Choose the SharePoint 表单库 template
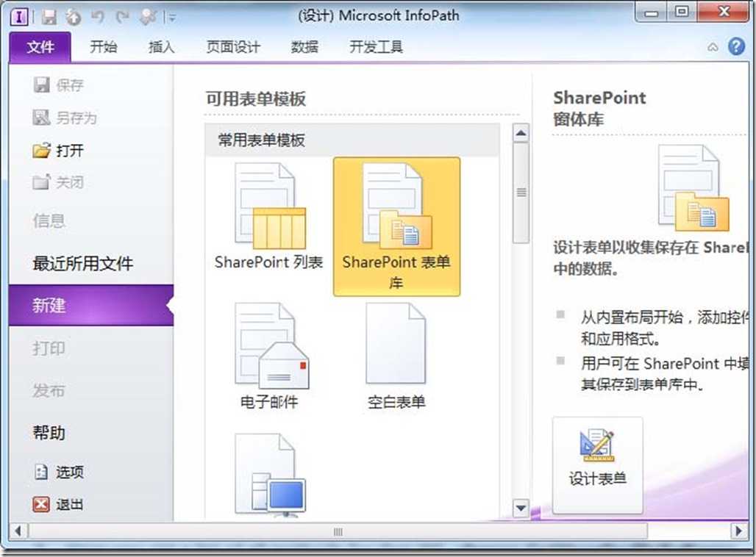756x557 pixels. click(396, 226)
